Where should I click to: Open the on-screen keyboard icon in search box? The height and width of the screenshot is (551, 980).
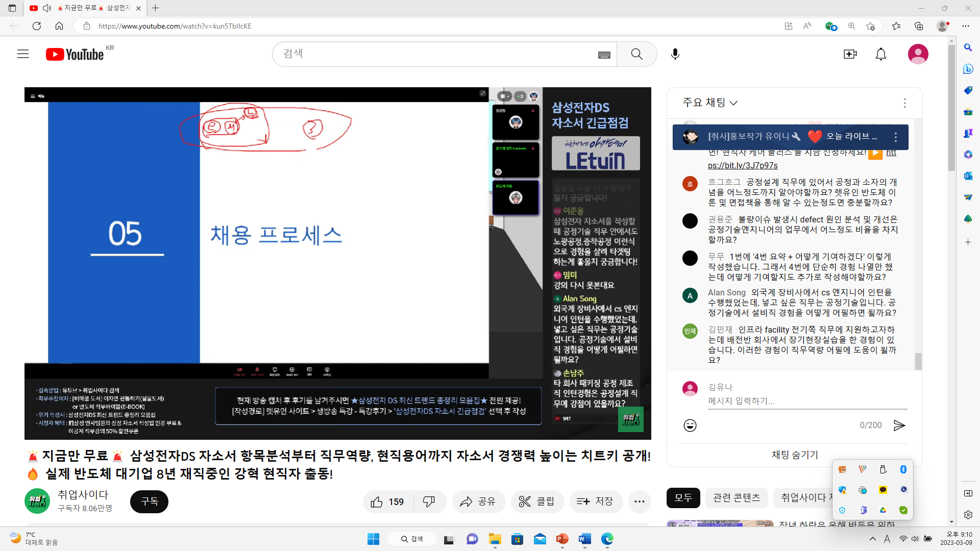(604, 55)
